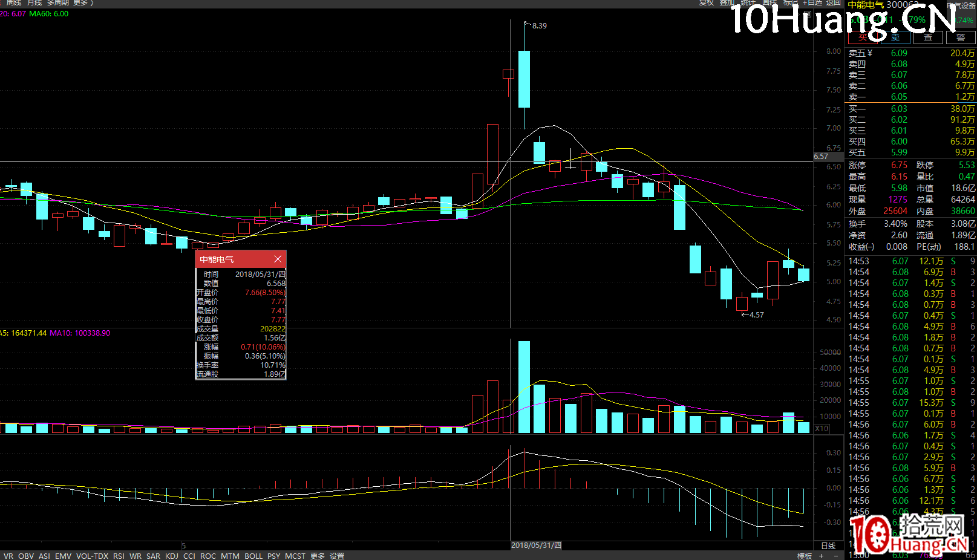Image resolution: width=977 pixels, height=560 pixels.
Task: Open the 模板 template menu
Action: pos(804,556)
